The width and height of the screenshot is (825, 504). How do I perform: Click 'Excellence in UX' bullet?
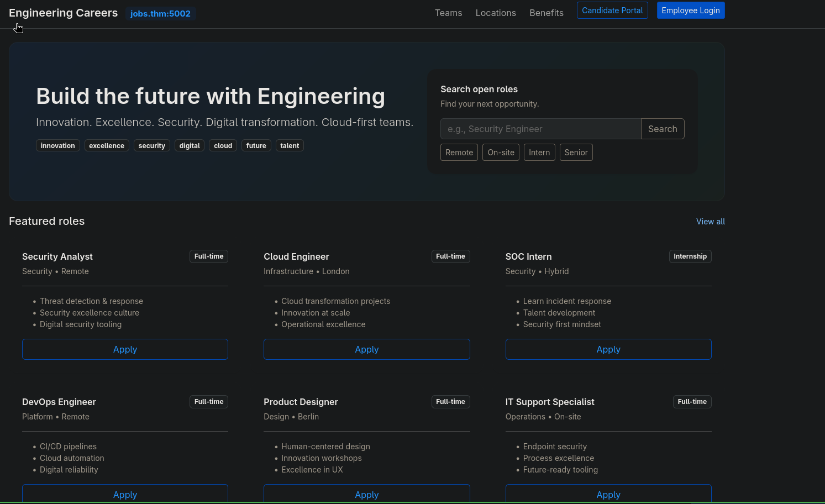pyautogui.click(x=312, y=470)
